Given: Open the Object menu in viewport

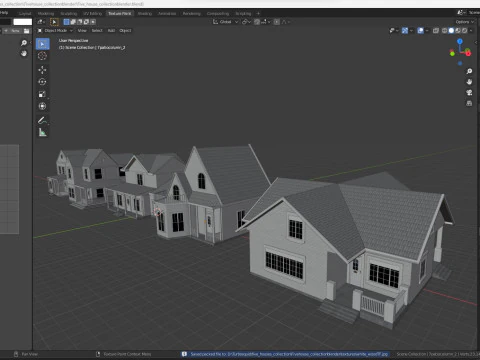Looking at the screenshot, I should [x=125, y=31].
